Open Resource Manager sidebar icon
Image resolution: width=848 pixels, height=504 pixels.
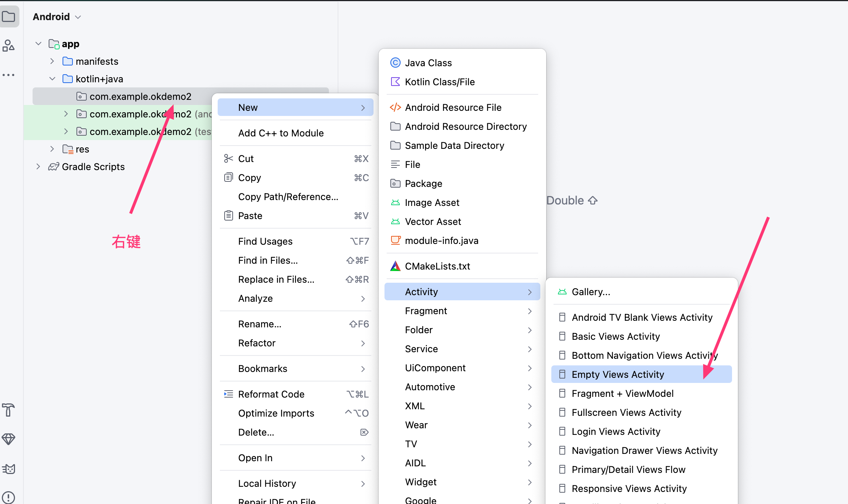9,46
